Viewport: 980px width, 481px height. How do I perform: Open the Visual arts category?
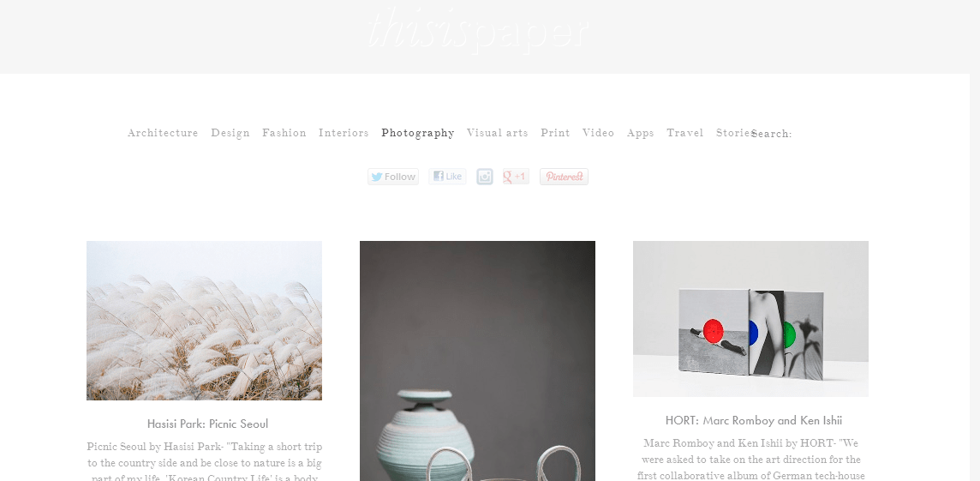click(497, 133)
